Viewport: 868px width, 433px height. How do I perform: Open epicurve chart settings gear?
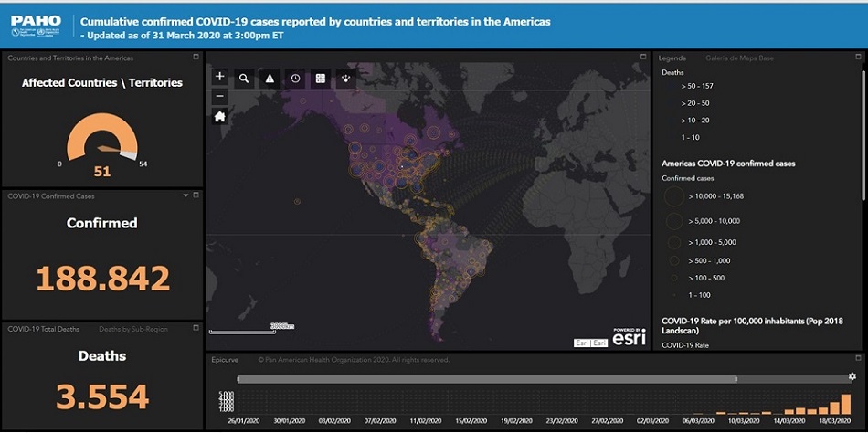tap(852, 376)
